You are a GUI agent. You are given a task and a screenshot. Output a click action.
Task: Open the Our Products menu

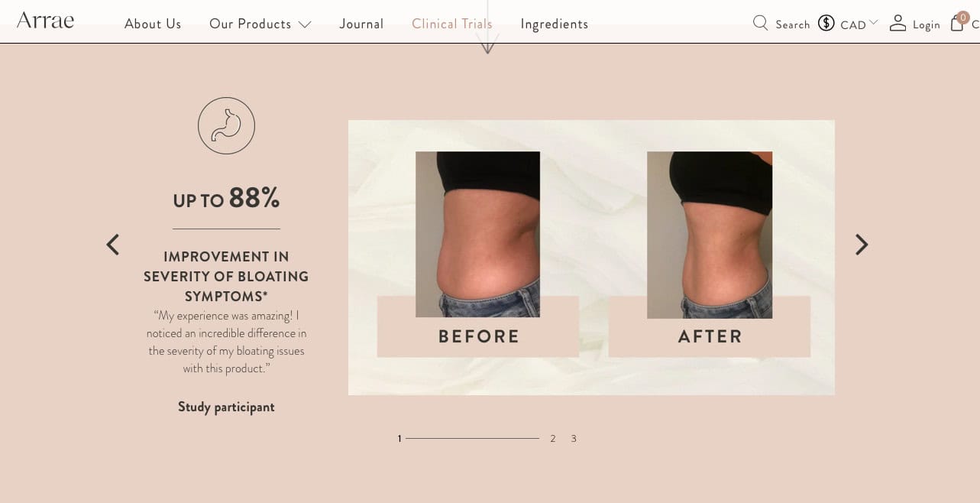coord(251,24)
